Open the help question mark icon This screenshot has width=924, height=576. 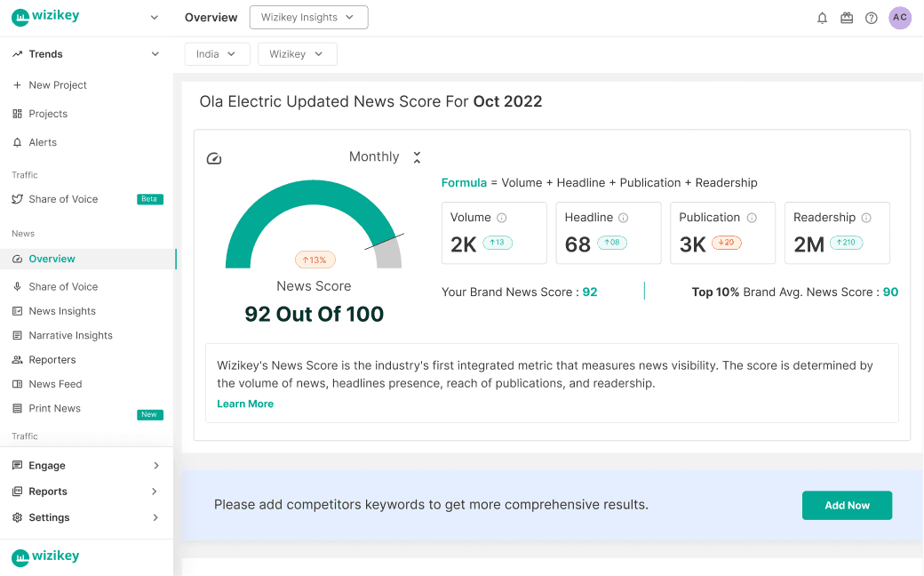pyautogui.click(x=872, y=18)
